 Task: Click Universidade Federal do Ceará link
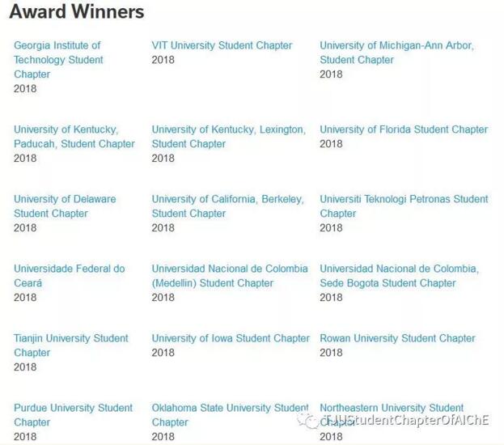pyautogui.click(x=69, y=269)
